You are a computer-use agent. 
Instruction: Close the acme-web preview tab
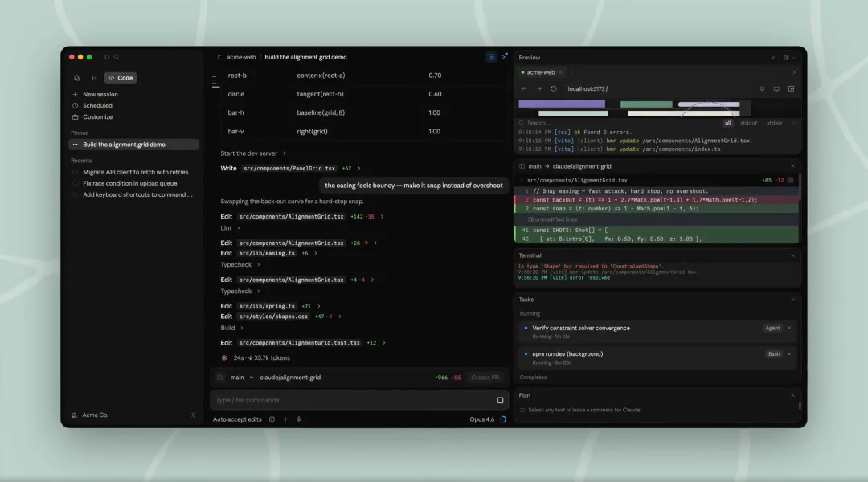[x=560, y=72]
